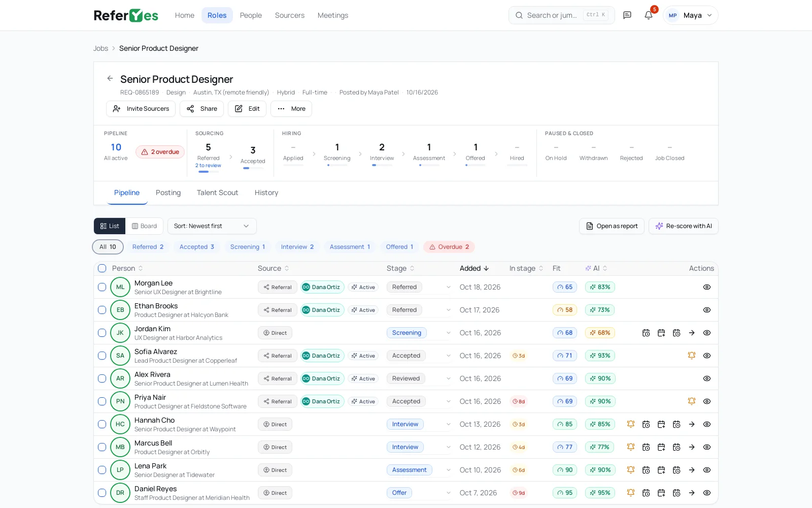This screenshot has width=812, height=508.
Task: Advance Lena Park using the arrow icon
Action: 692,470
